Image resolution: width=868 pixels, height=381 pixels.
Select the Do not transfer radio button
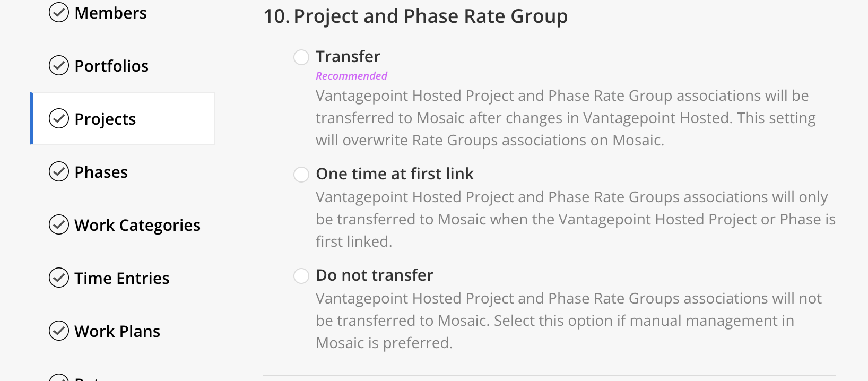coord(301,276)
